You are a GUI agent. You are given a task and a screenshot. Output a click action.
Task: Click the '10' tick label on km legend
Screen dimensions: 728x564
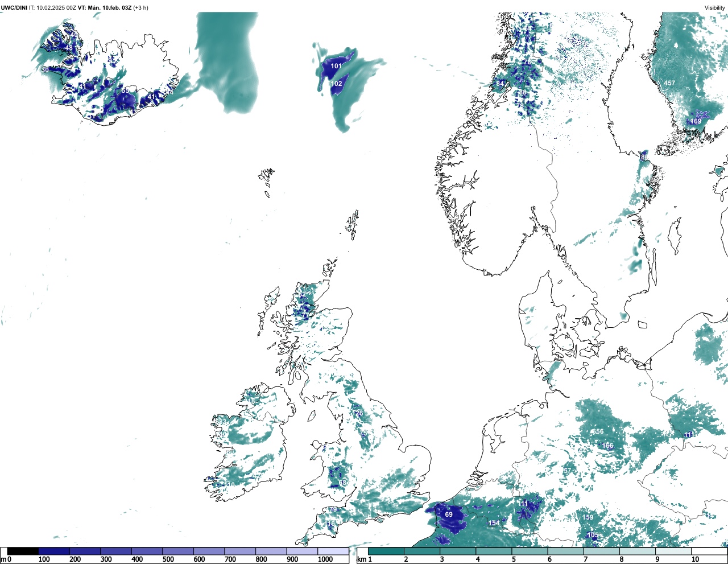pos(696,559)
